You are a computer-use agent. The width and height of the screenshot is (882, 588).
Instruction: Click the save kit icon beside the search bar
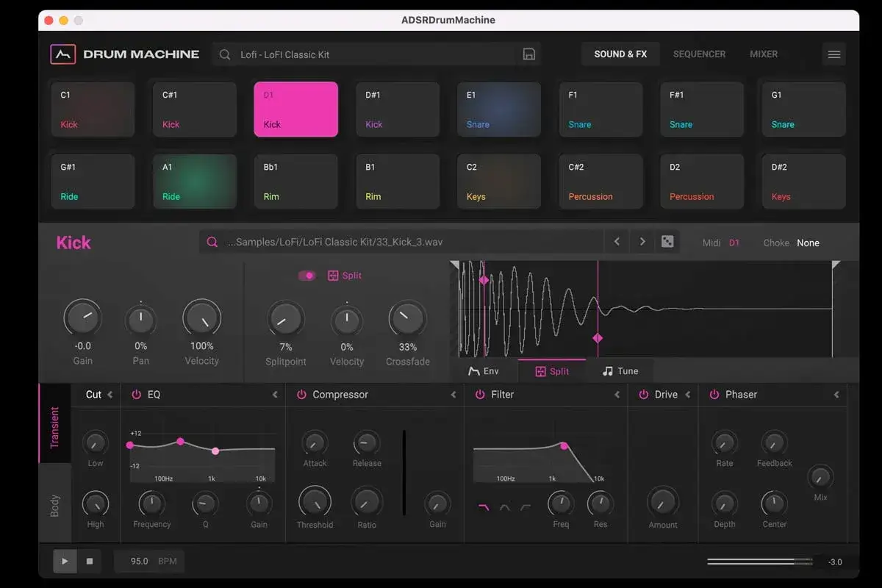pos(528,54)
